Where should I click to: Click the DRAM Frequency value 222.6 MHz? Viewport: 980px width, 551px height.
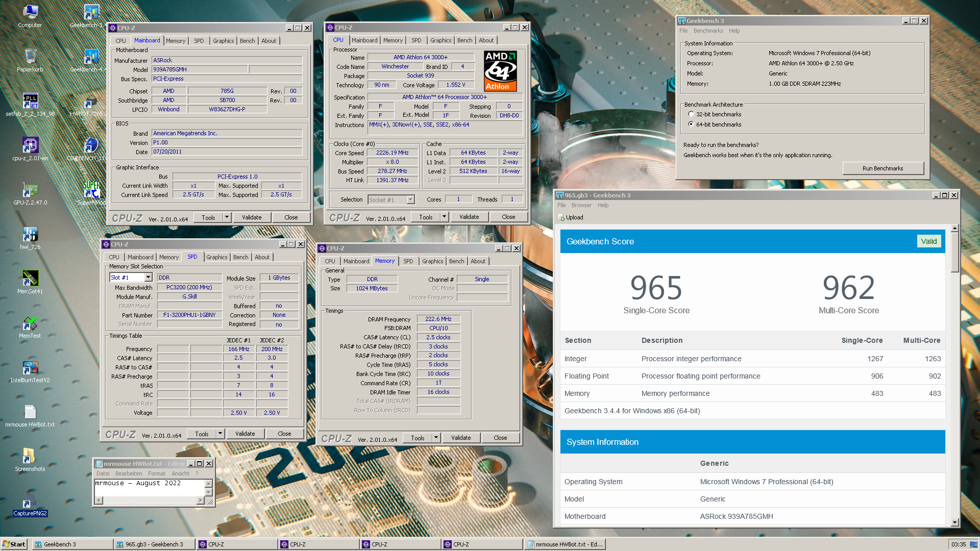coord(438,319)
